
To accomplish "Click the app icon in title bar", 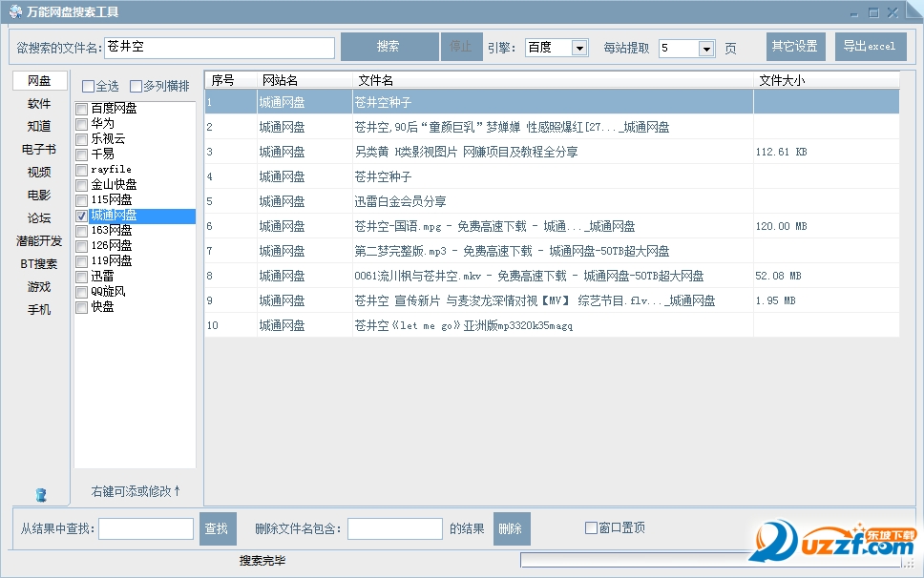I will point(16,11).
